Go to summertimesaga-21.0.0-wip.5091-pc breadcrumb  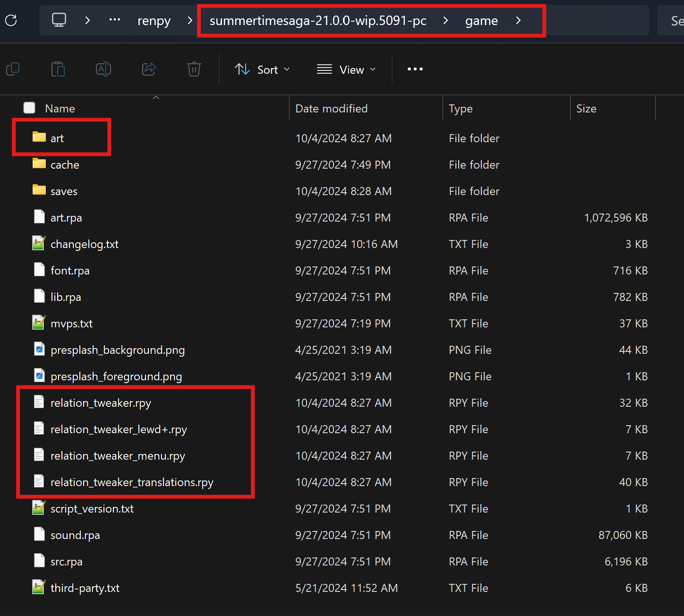pos(318,21)
